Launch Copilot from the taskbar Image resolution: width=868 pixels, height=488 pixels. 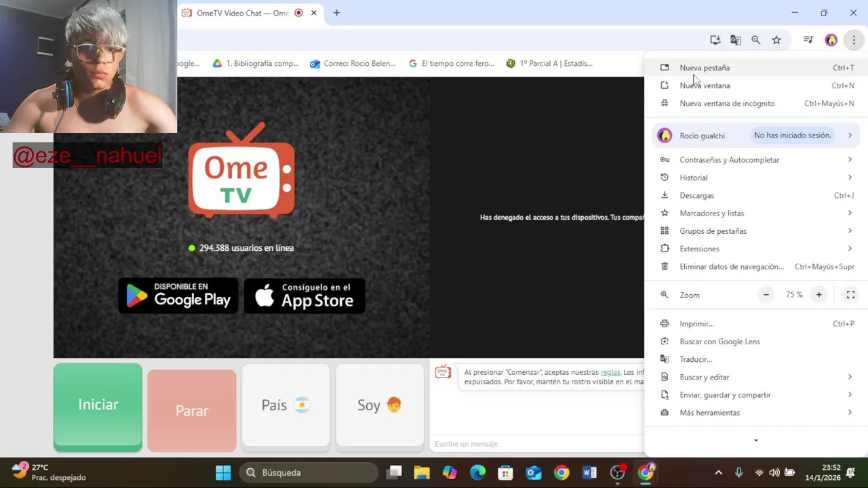[450, 472]
